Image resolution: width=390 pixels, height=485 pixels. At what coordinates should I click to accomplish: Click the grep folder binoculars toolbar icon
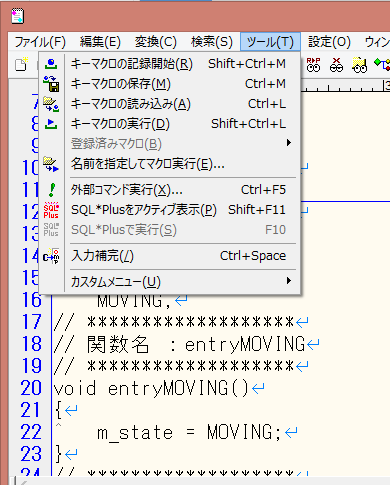click(x=359, y=65)
